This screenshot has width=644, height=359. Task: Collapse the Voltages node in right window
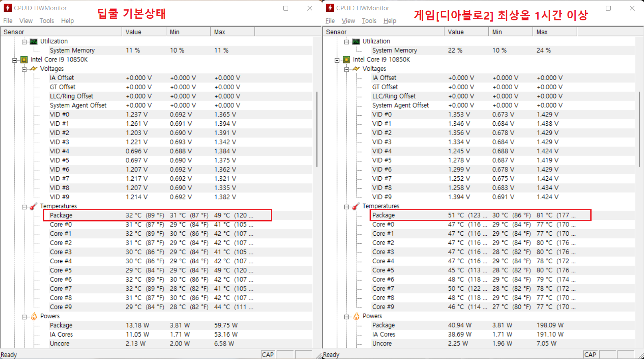pos(346,69)
